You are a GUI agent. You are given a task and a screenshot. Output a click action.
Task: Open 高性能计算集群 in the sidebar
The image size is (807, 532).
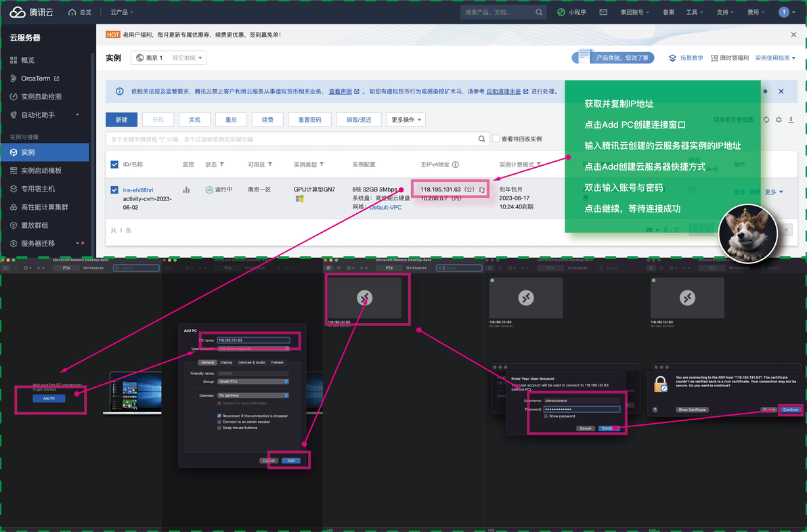point(44,207)
